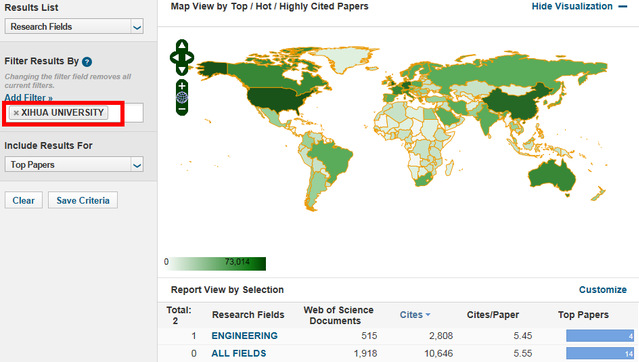Pan the map up with arrow control
The height and width of the screenshot is (362, 639).
(x=182, y=45)
